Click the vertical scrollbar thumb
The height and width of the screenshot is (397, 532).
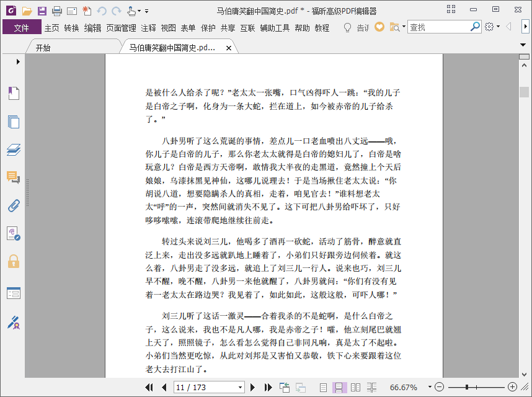coord(524,92)
